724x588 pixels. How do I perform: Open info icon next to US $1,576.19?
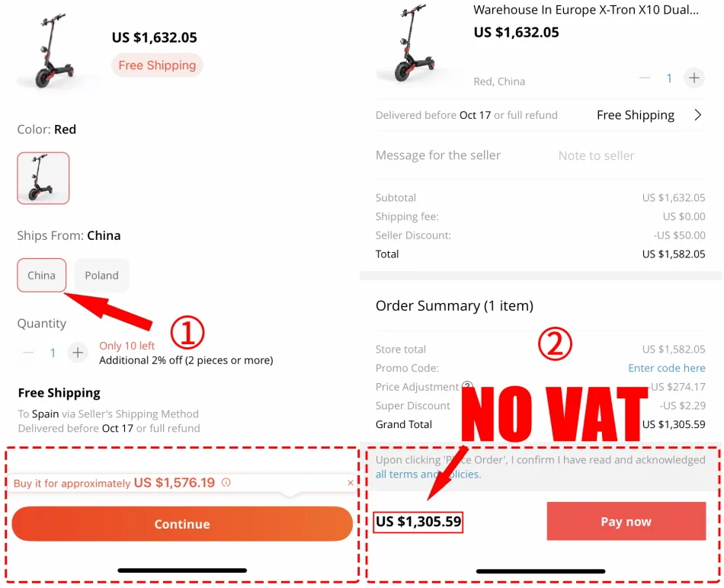tap(226, 483)
